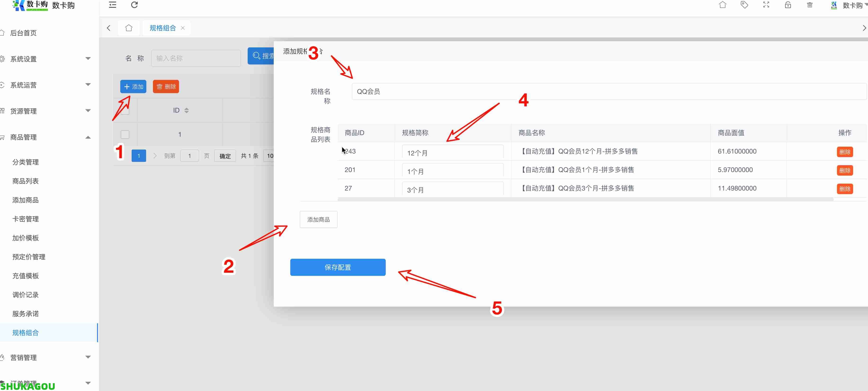
Task: Select the checkbox for row ID 1
Action: pyautogui.click(x=125, y=134)
